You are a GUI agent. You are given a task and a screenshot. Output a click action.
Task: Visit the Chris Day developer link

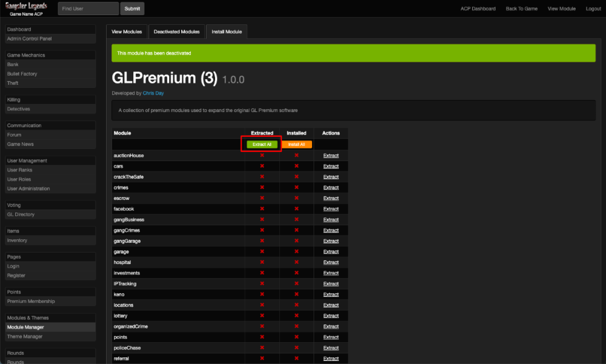click(153, 93)
